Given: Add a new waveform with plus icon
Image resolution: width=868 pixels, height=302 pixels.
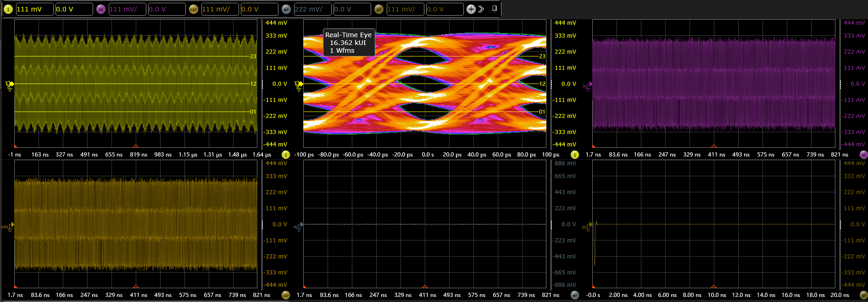Looking at the screenshot, I should click(471, 9).
